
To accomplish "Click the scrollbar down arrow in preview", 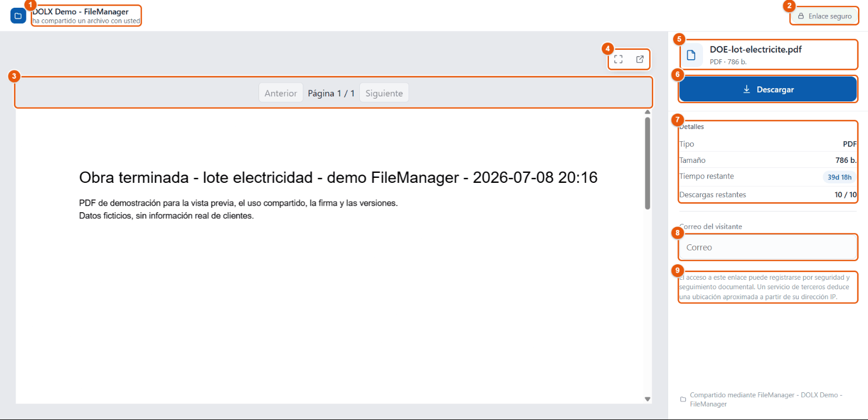I will (647, 399).
